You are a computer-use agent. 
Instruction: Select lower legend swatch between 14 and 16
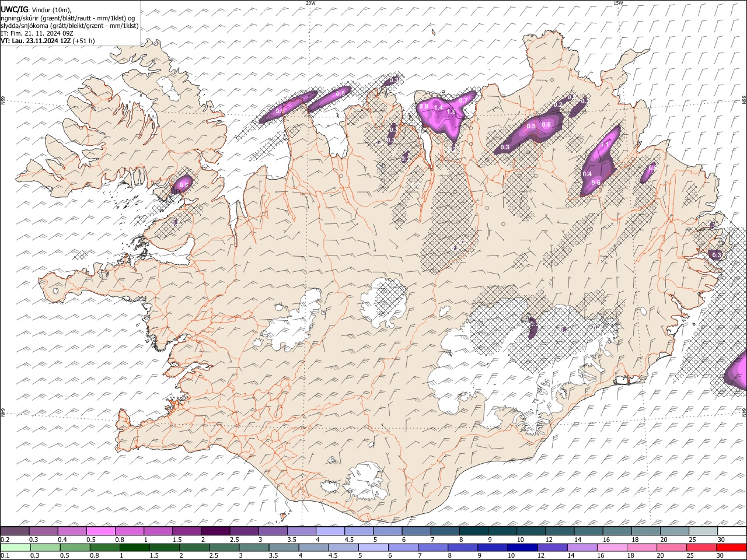[581, 547]
